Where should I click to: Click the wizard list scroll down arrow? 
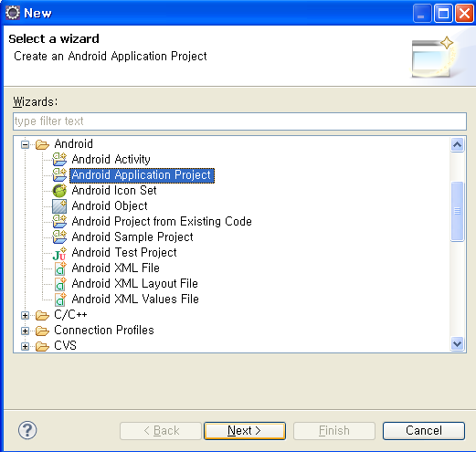pos(457,344)
